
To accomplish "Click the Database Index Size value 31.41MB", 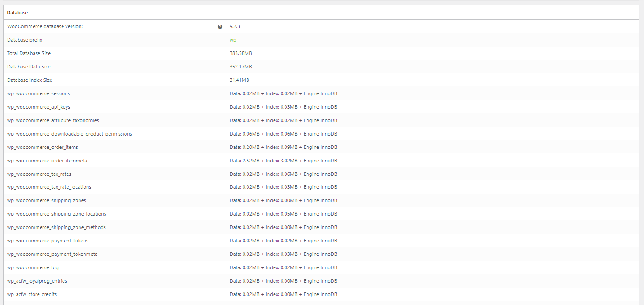I will pyautogui.click(x=239, y=80).
